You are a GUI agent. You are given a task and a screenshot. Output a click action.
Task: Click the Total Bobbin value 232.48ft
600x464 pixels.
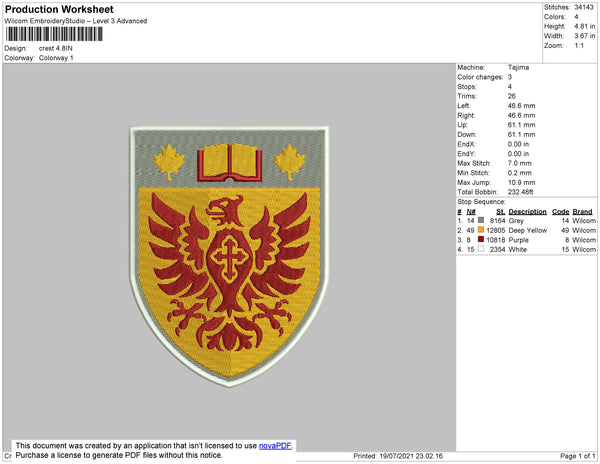(521, 192)
